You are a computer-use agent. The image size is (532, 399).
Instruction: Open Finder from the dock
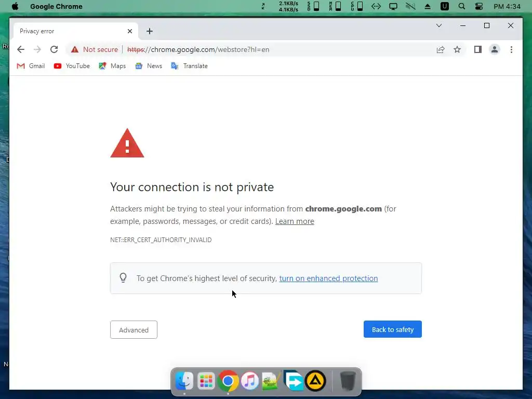click(184, 381)
